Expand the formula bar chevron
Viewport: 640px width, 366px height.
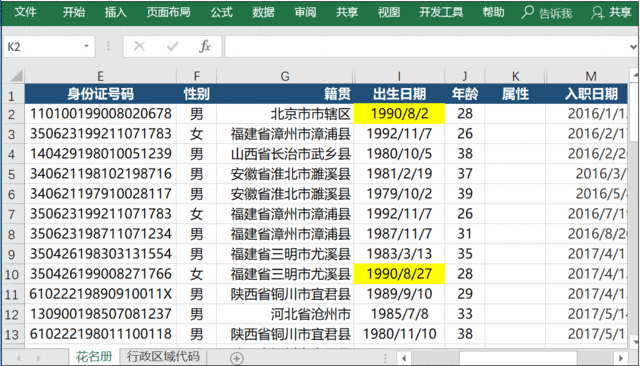pos(633,47)
